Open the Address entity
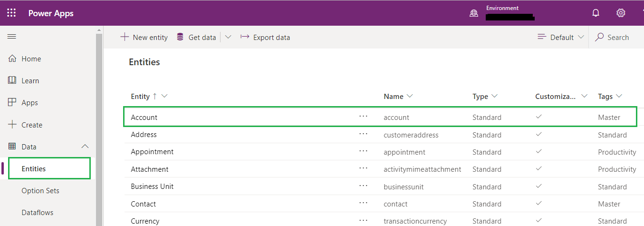The width and height of the screenshot is (644, 226). pyautogui.click(x=144, y=135)
